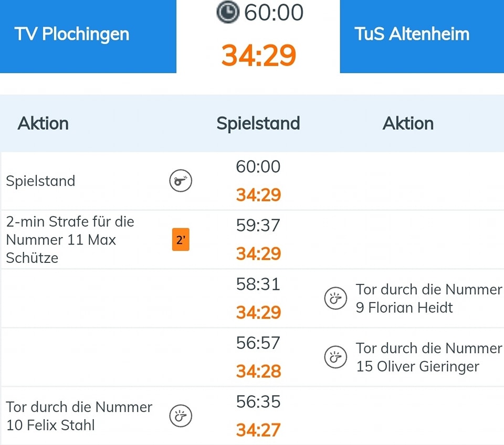The width and height of the screenshot is (504, 445).
Task: Select the Florian Heidt goal text
Action: [428, 299]
